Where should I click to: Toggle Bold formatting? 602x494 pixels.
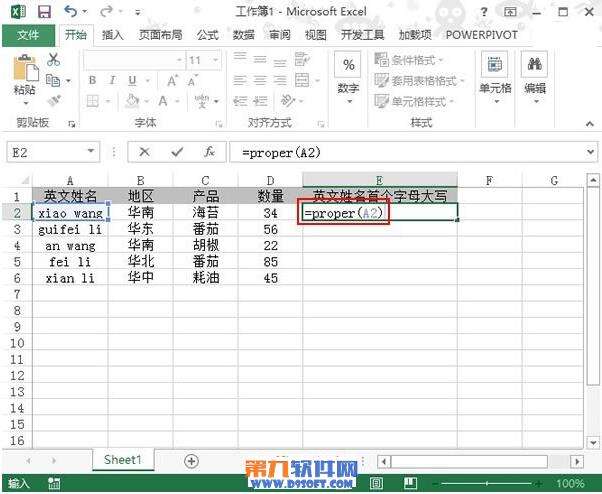[92, 80]
